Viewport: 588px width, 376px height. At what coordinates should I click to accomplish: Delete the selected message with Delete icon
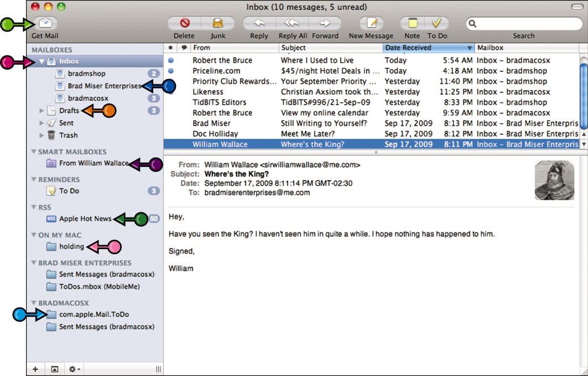pyautogui.click(x=184, y=23)
